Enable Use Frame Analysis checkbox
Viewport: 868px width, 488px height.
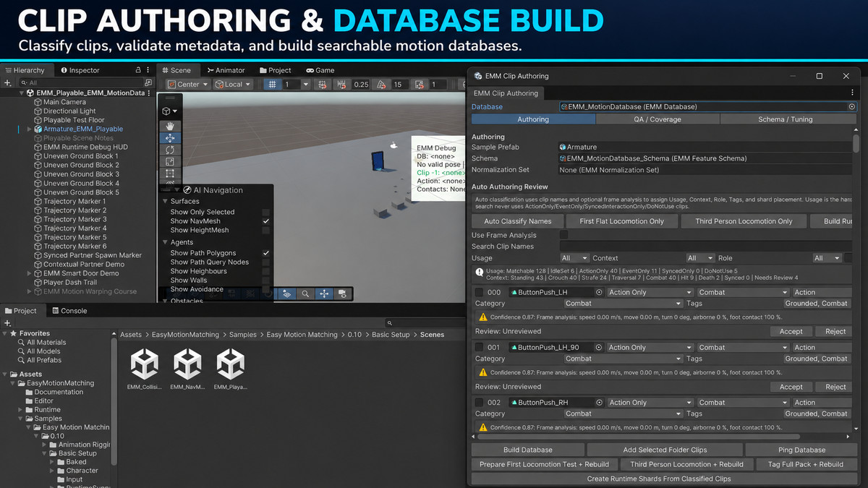point(564,235)
